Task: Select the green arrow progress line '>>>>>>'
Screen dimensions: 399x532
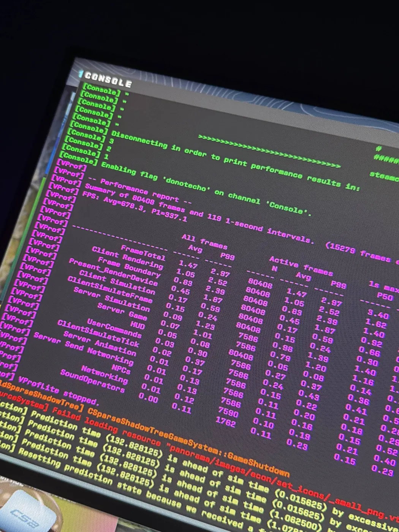Action: [269, 151]
